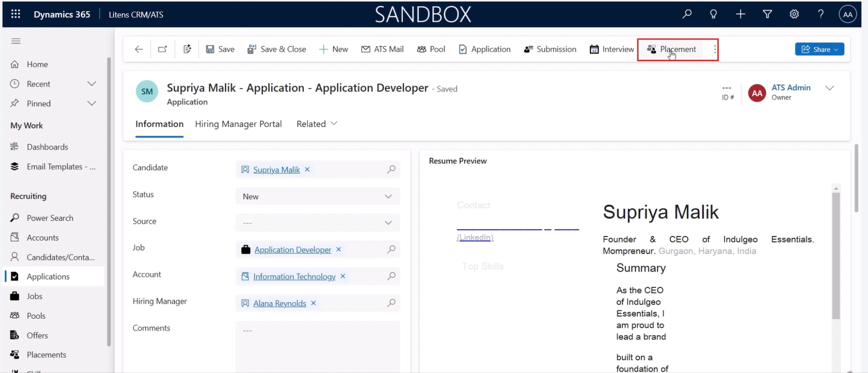Screen dimensions: 868x373
Task: Click the search magnifier in the top bar
Action: point(687,15)
